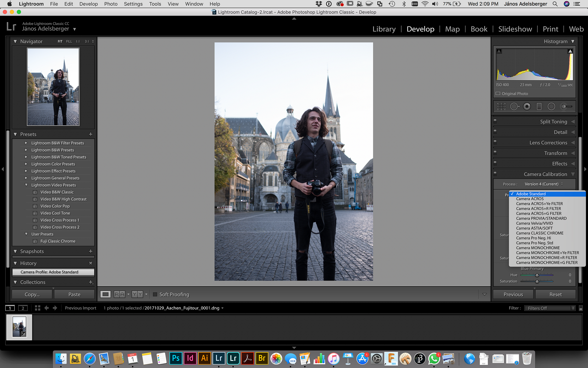Add a new snapshot with plus icon

pyautogui.click(x=91, y=251)
